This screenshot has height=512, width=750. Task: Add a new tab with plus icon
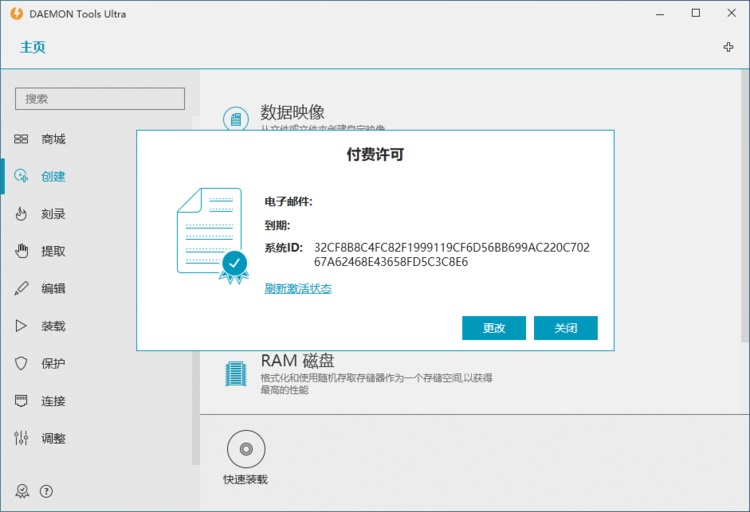click(728, 47)
